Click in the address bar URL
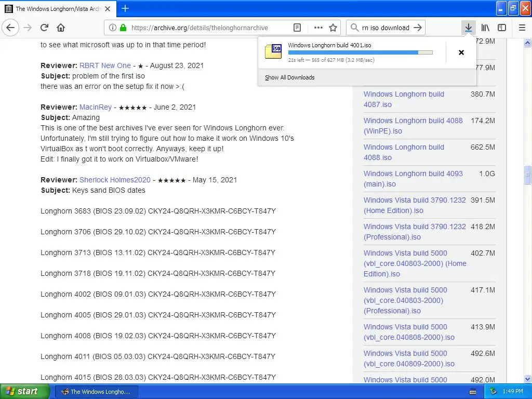This screenshot has width=532, height=399. point(199,28)
